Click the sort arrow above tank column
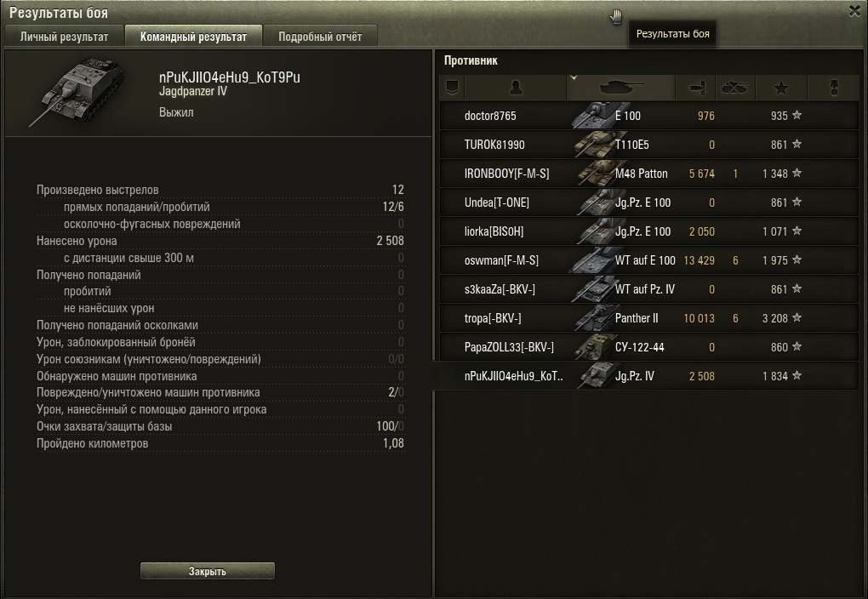Viewport: 868px width, 599px height. coord(574,78)
